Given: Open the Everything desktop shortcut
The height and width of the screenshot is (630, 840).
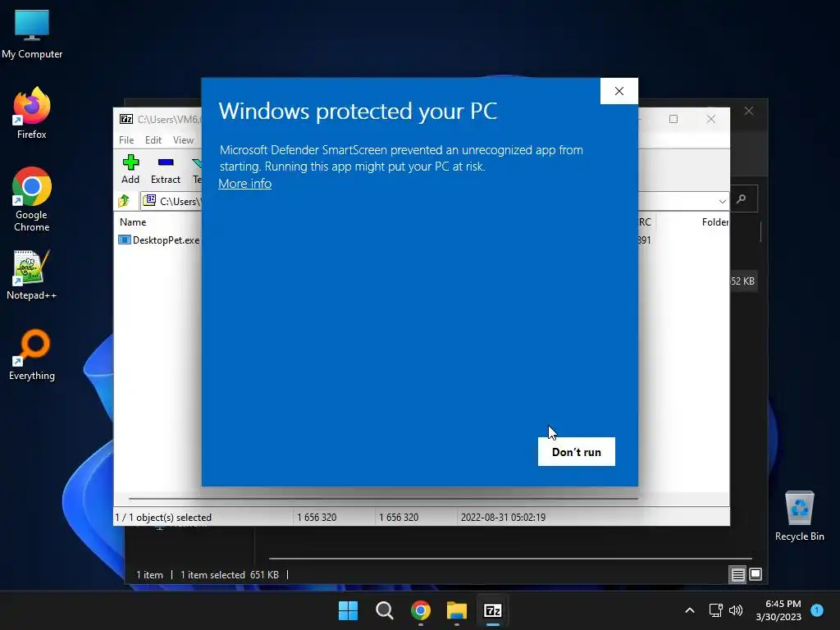Looking at the screenshot, I should pyautogui.click(x=32, y=354).
